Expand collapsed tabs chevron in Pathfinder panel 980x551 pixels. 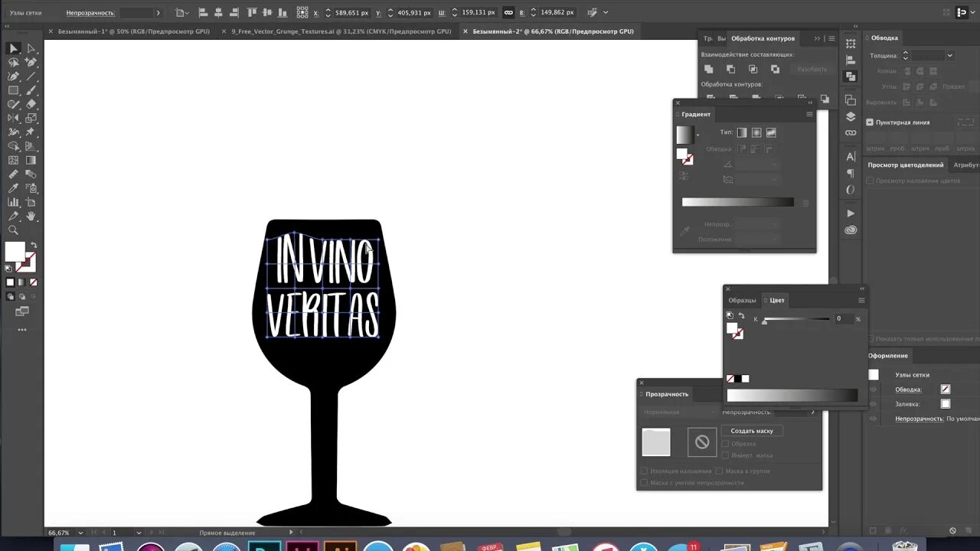coord(817,38)
